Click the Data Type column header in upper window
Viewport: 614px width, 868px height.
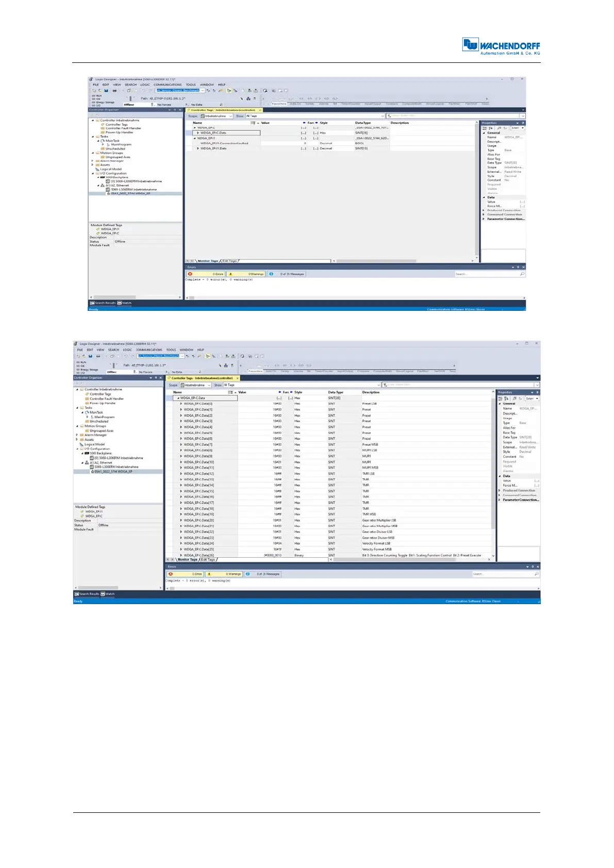363,123
